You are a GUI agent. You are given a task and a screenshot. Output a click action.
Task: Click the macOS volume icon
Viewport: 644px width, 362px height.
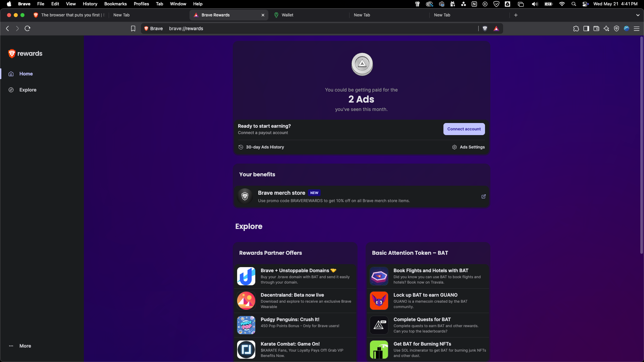click(x=534, y=4)
